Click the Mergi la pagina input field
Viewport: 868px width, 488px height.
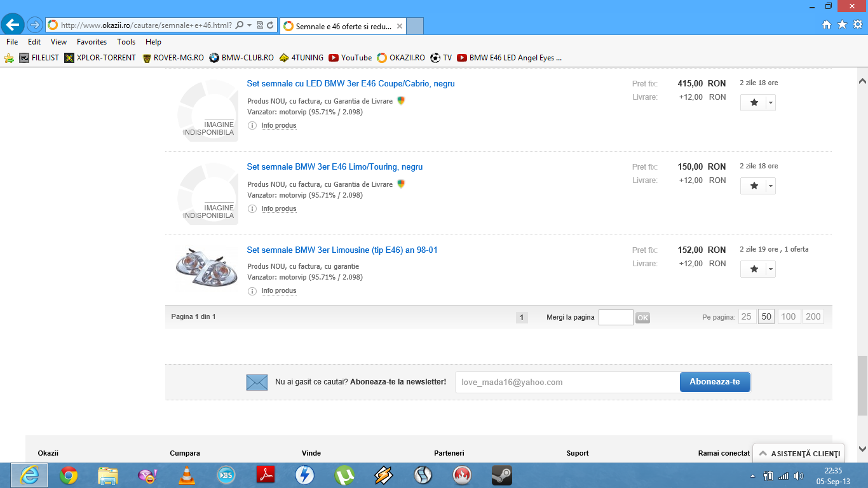pos(616,317)
